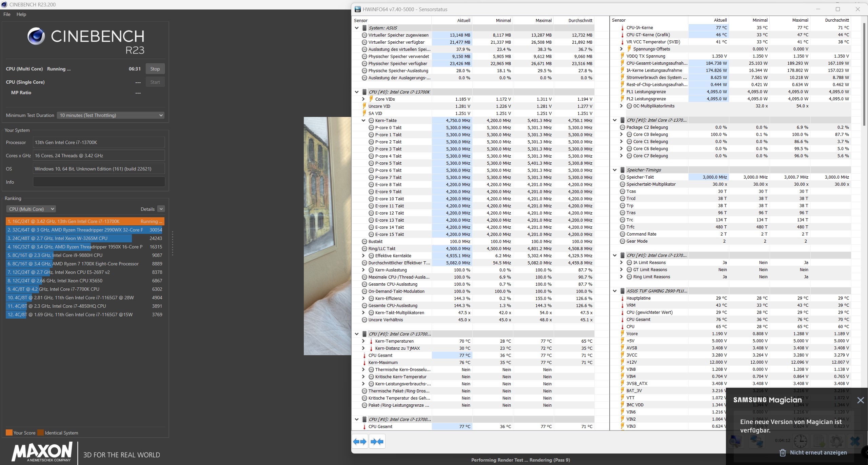Open the Details dropdown arrow in Ranking
This screenshot has height=465, width=868.
pyautogui.click(x=161, y=209)
